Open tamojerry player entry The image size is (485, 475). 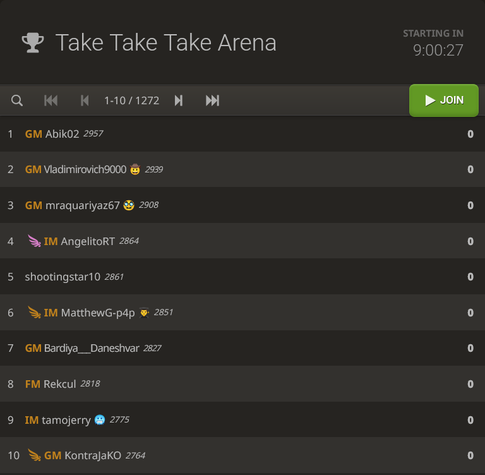click(242, 420)
